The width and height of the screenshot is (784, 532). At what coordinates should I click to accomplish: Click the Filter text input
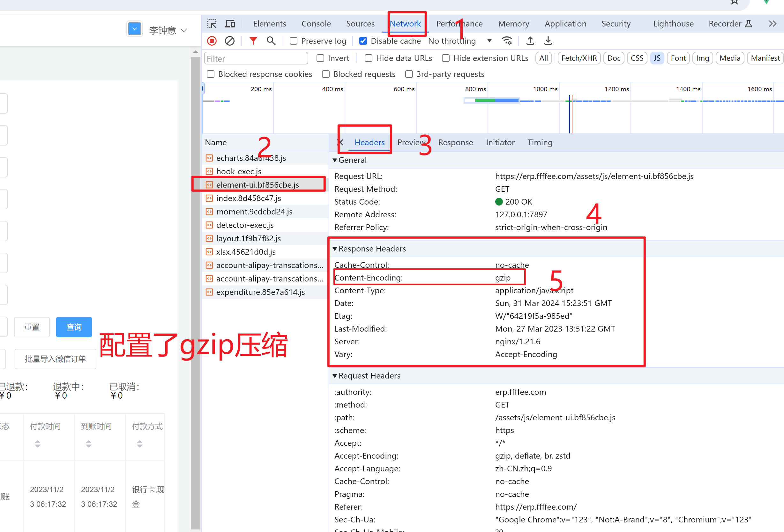256,58
